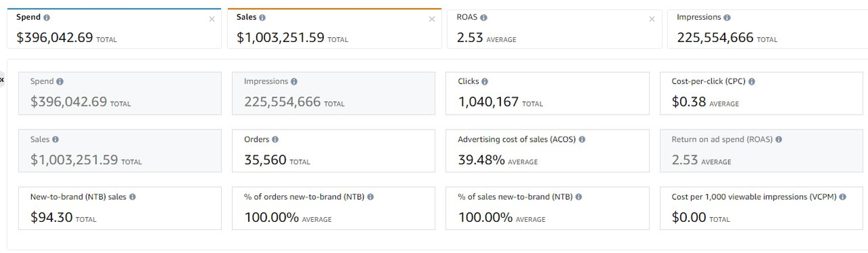Open info icon on Orders card
This screenshot has height=253, width=868.
tap(275, 139)
